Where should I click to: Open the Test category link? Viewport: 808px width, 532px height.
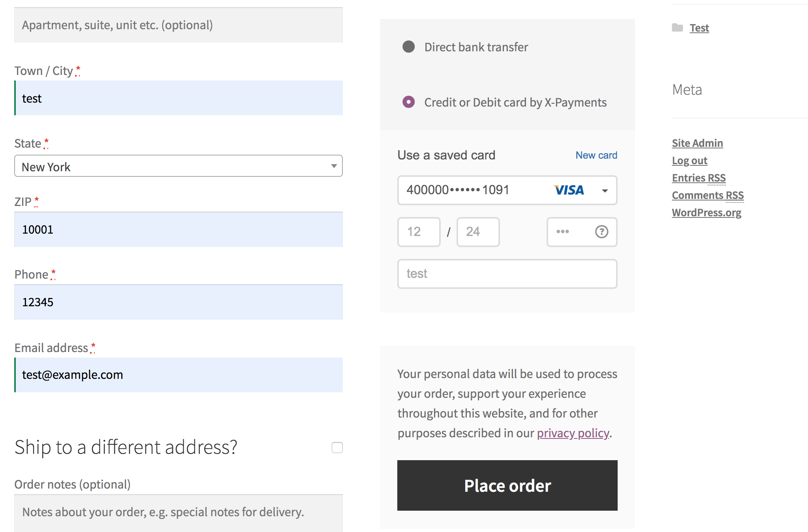[699, 28]
